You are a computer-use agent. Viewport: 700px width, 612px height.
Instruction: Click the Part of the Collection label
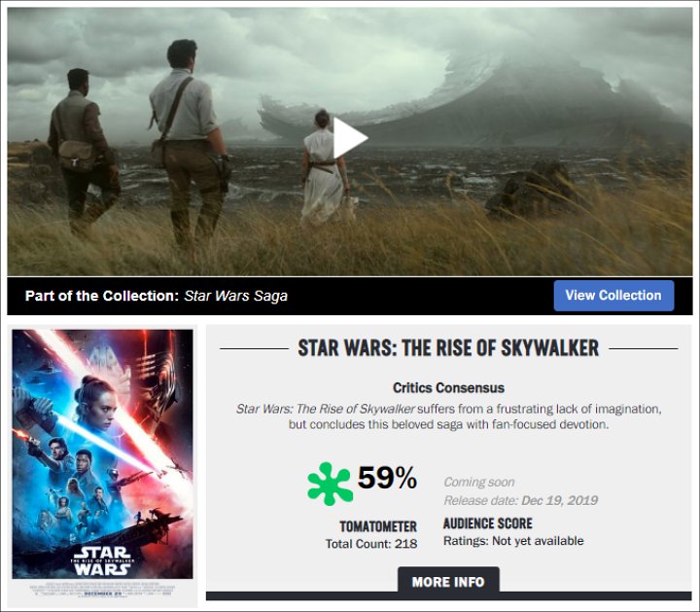[102, 296]
